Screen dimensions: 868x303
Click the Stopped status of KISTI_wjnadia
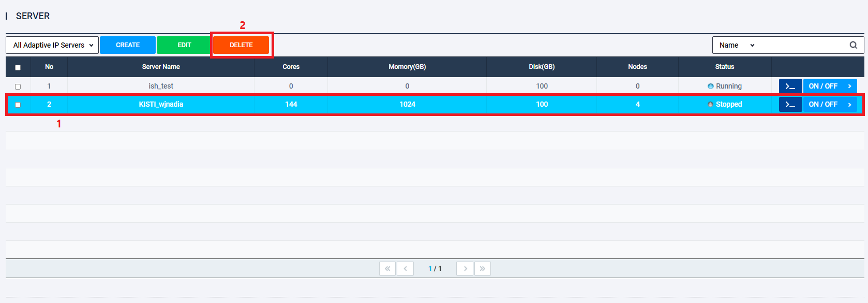point(725,104)
